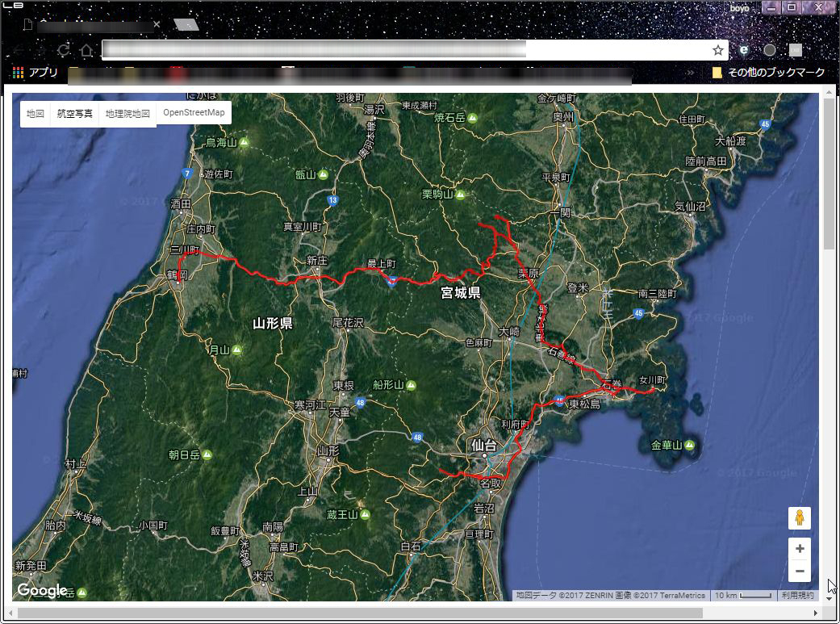This screenshot has width=840, height=624.
Task: Click the boyo profile name button
Action: point(739,8)
